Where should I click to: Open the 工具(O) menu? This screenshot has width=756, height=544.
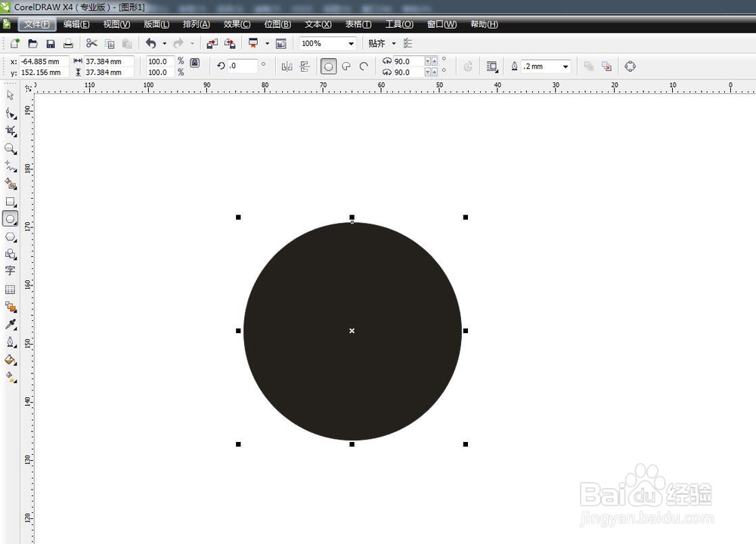tap(399, 24)
